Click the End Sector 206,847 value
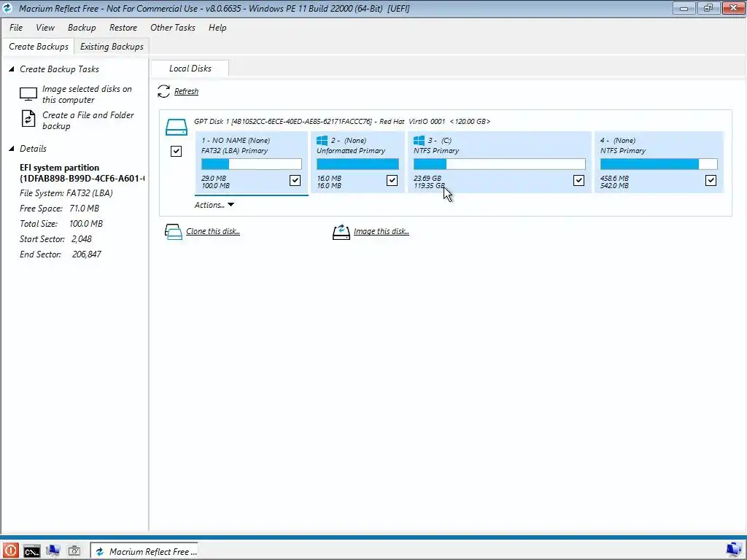Image resolution: width=747 pixels, height=560 pixels. 87,254
